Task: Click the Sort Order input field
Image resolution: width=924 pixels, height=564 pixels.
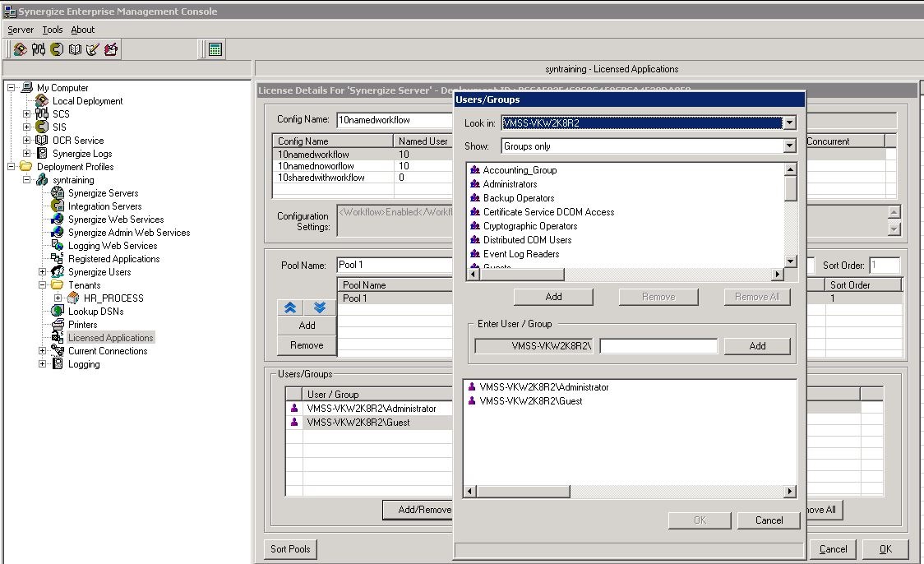Action: 885,266
